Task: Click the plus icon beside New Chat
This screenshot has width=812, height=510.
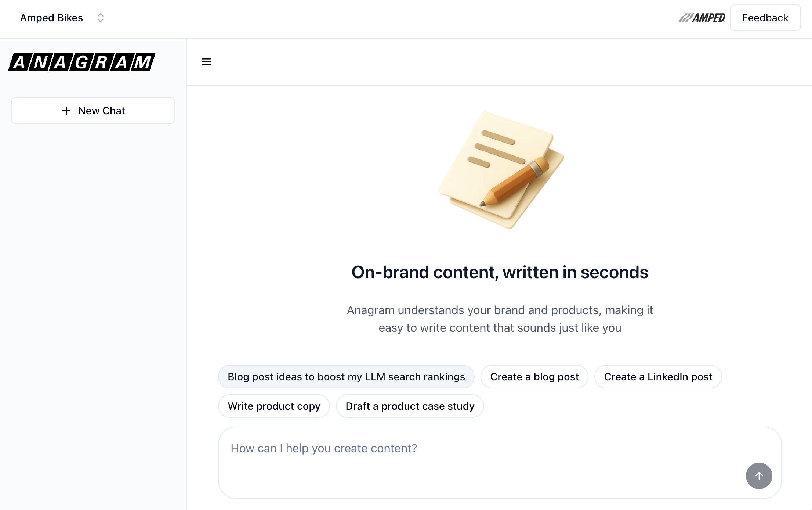Action: pos(66,111)
